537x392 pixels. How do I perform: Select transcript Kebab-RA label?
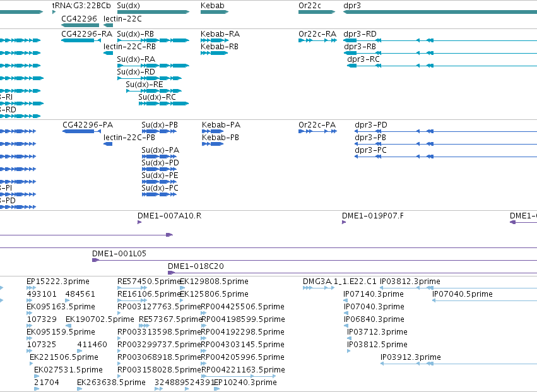tap(220, 34)
